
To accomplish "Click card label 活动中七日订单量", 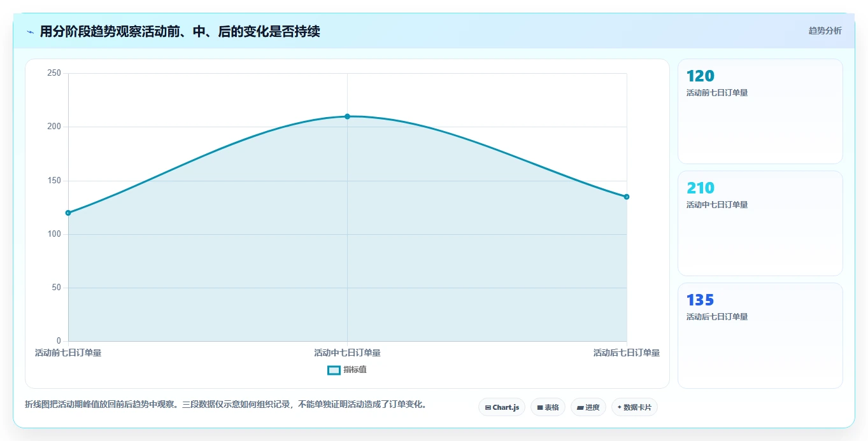I will 717,205.
